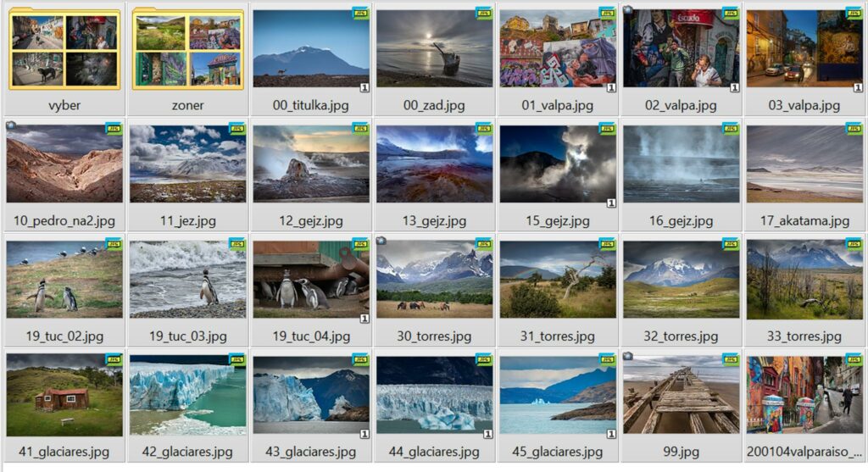Select the 41_glaciares.jpg red cabin thumbnail
The height and width of the screenshot is (472, 868).
[64, 395]
